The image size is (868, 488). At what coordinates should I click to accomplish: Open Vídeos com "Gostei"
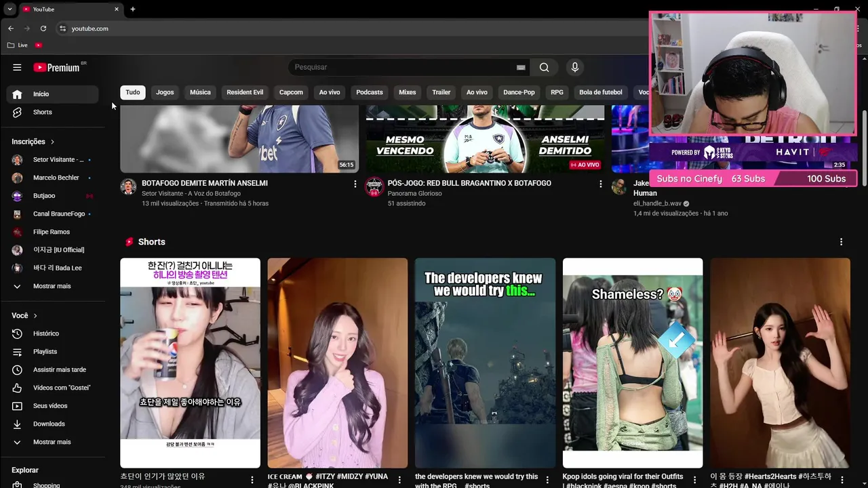pos(52,388)
